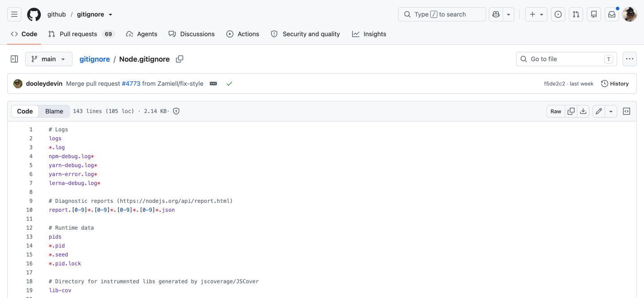
Task: Open pull request #4773 link
Action: pyautogui.click(x=131, y=84)
